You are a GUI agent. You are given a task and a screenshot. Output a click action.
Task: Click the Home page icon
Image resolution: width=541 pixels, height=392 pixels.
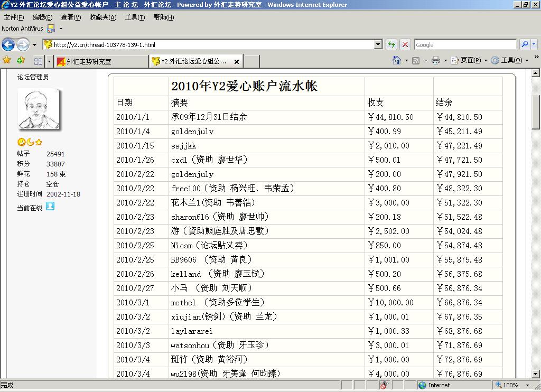[x=397, y=60]
